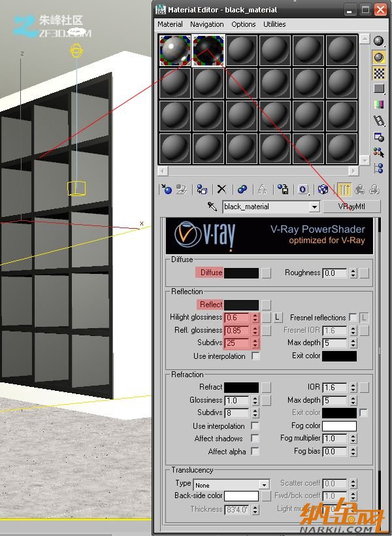Open the black_material name dropdown

(314, 207)
